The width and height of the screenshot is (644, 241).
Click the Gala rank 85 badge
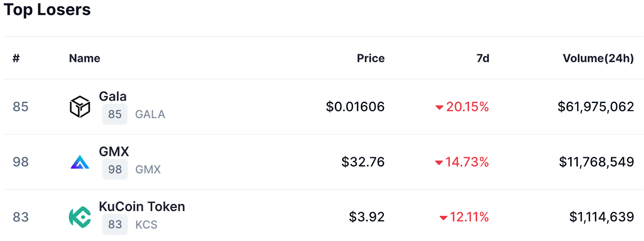[x=115, y=114]
